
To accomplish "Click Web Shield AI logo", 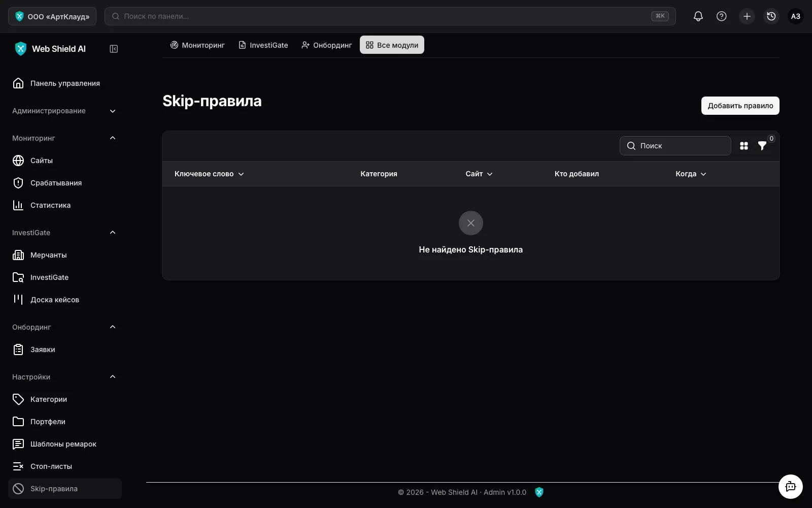I will (50, 49).
